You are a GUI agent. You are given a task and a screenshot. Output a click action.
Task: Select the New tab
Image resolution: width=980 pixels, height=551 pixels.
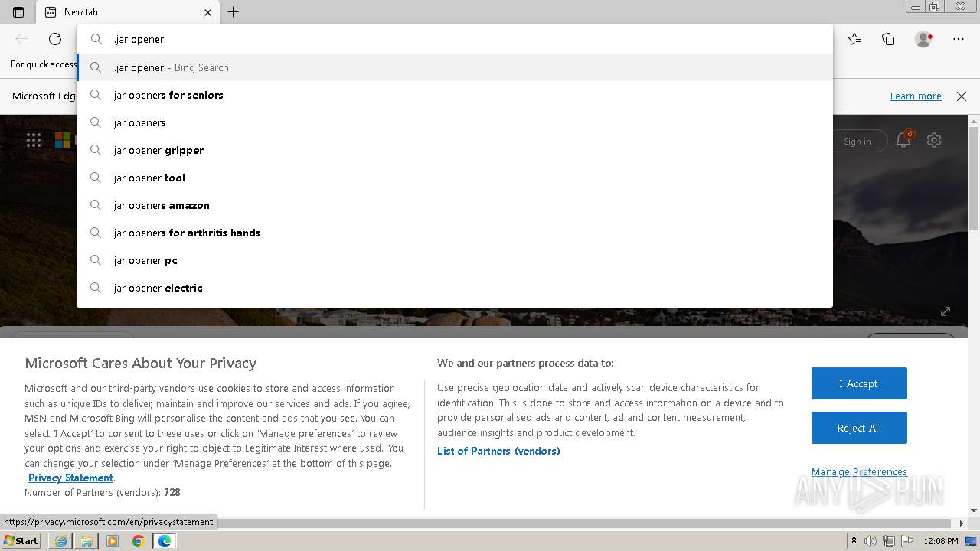pyautogui.click(x=128, y=12)
